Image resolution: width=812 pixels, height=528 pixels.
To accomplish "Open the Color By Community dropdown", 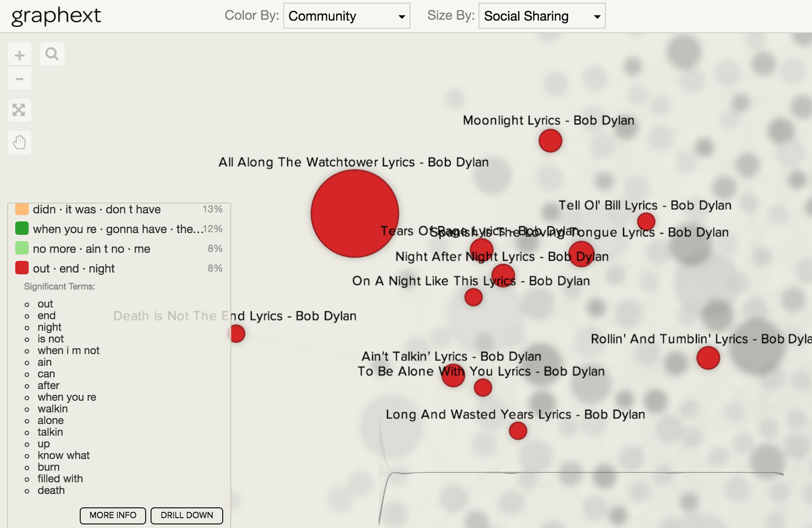I will [x=347, y=16].
